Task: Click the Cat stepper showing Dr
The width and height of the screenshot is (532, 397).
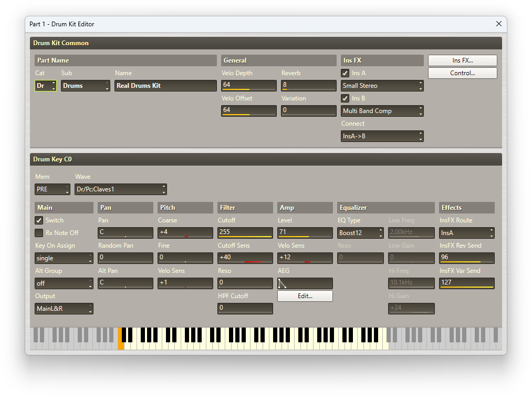Action: click(45, 86)
